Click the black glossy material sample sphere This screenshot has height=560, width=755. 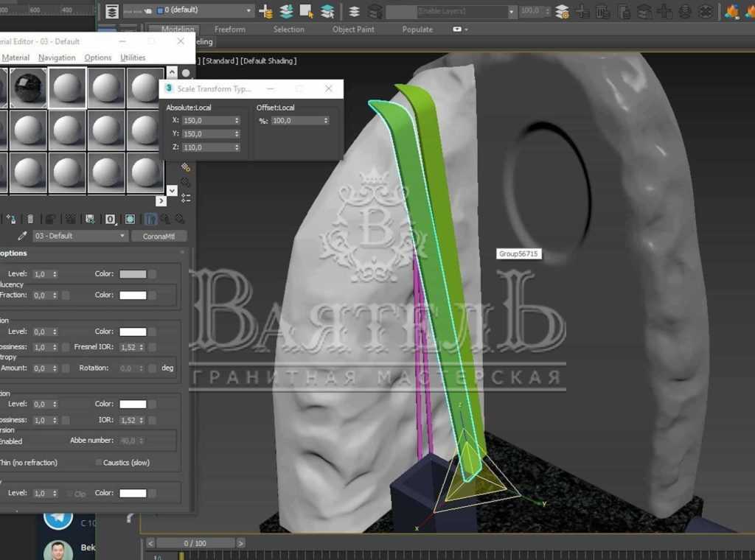coord(29,88)
